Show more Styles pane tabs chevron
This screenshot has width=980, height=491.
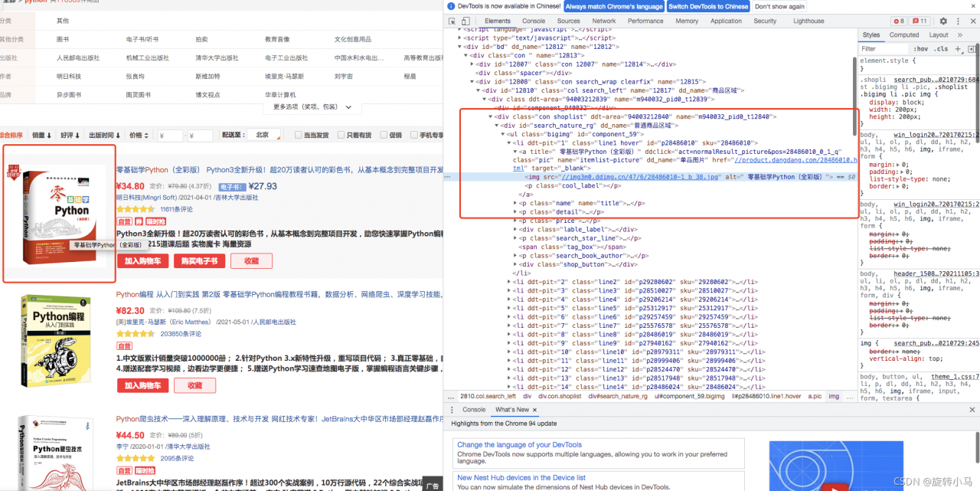tap(961, 34)
